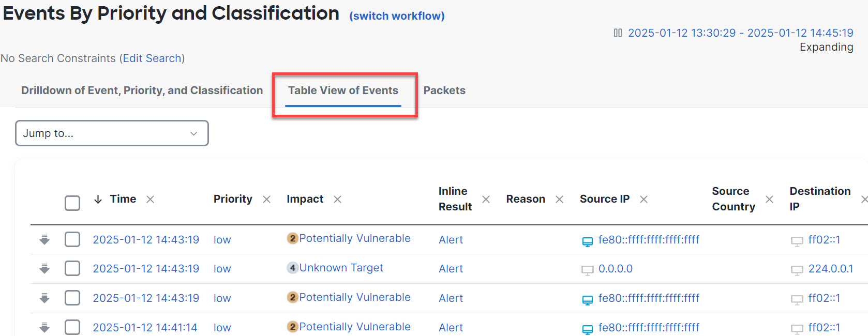Click the switch workflow link
868x336 pixels.
coord(397,16)
